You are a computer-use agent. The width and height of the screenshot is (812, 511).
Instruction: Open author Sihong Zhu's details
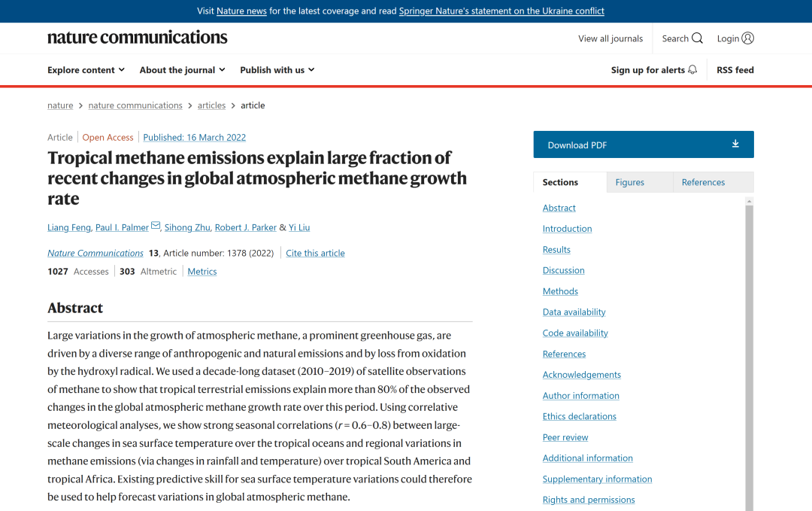click(x=187, y=227)
